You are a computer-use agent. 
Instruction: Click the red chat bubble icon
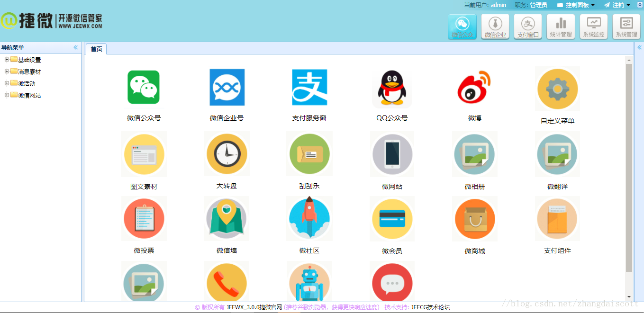[x=392, y=281]
